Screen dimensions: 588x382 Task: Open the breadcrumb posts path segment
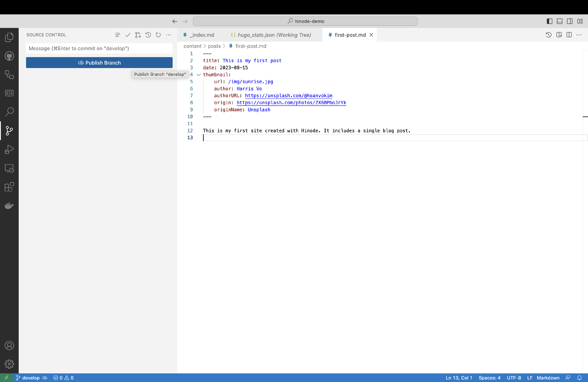pyautogui.click(x=214, y=46)
